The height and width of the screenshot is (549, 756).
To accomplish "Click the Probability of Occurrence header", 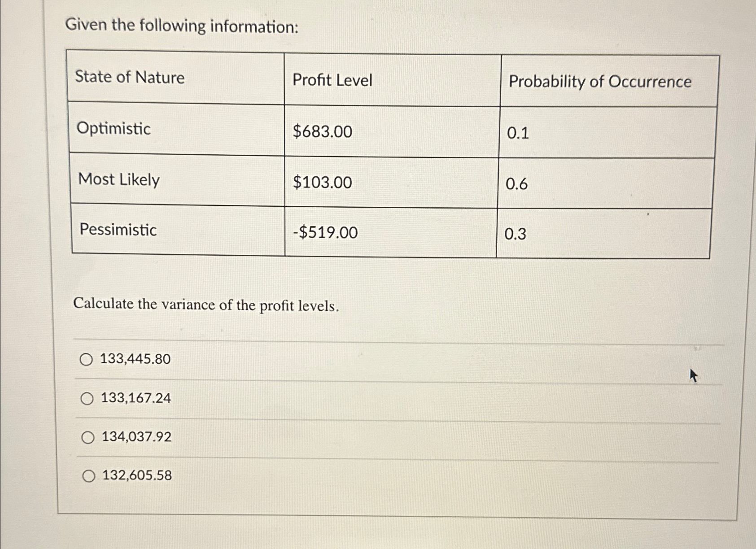I will [x=600, y=81].
